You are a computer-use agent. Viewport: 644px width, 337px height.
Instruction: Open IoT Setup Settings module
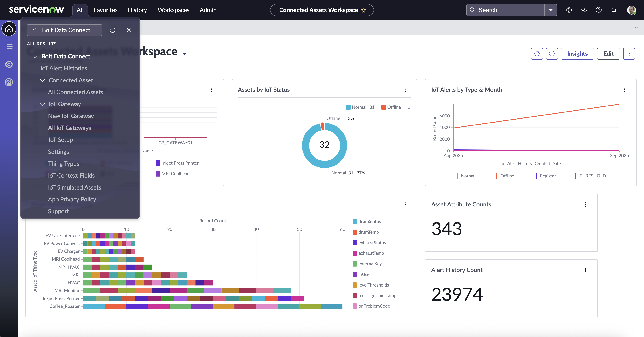58,152
